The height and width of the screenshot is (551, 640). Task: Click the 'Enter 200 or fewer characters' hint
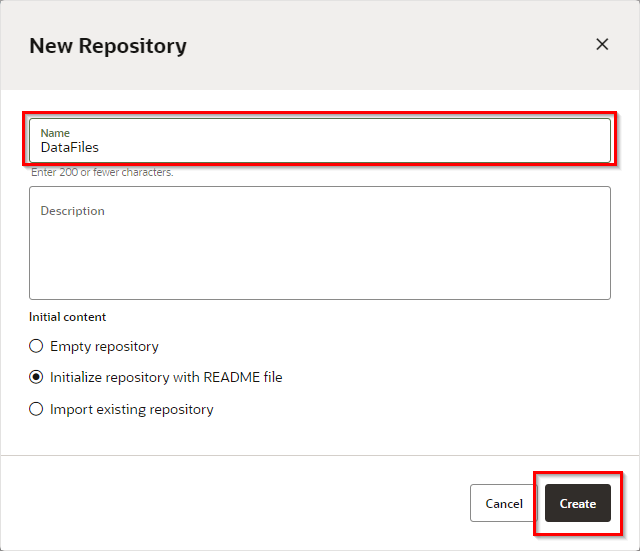(x=102, y=172)
